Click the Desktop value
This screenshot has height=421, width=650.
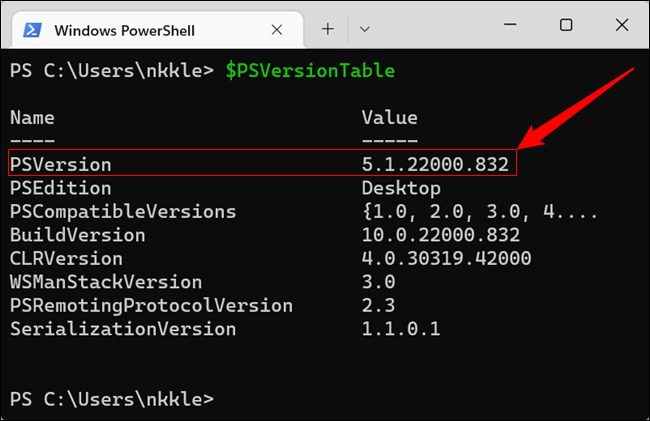pos(401,189)
